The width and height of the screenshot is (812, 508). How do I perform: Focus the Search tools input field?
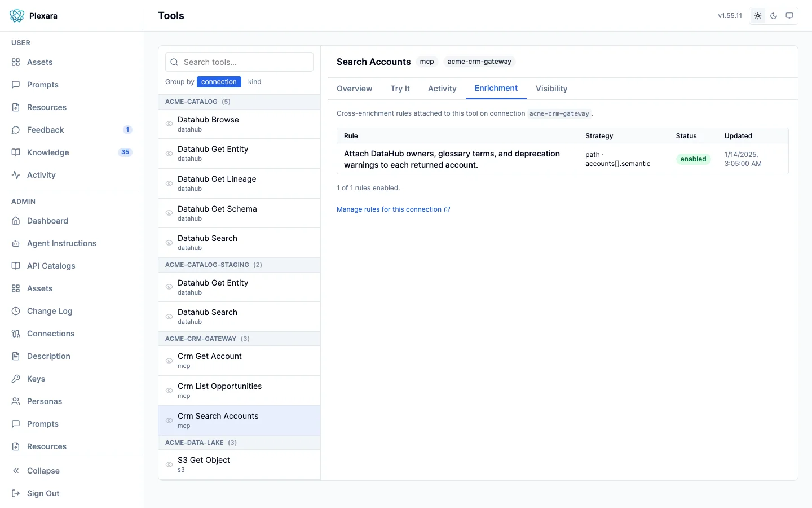click(x=240, y=62)
